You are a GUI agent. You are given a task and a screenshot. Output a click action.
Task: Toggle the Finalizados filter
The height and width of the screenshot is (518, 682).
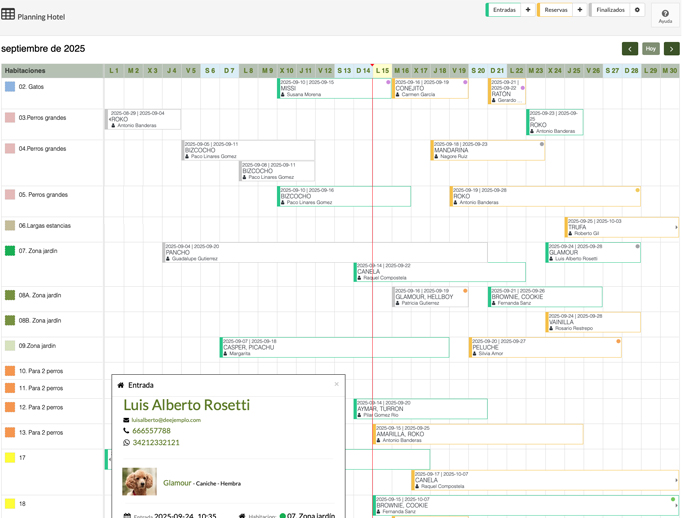610,10
